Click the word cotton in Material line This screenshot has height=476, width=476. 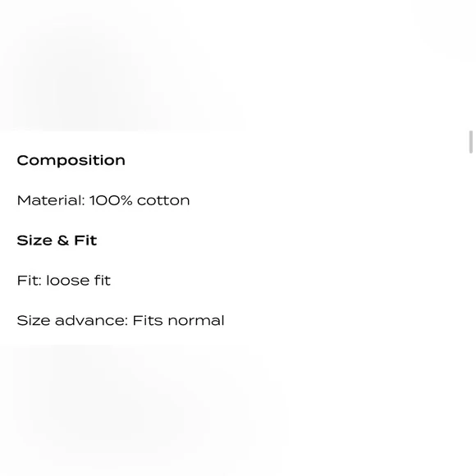(163, 200)
